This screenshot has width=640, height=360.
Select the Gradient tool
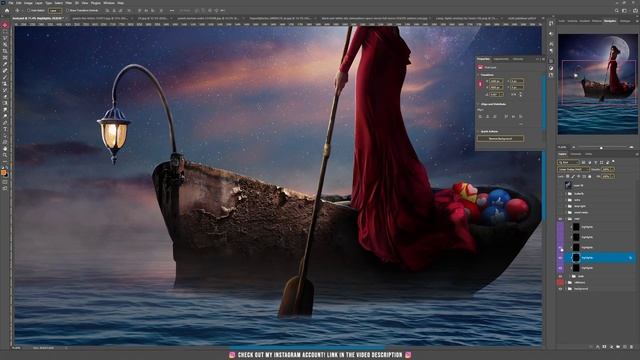(5, 104)
